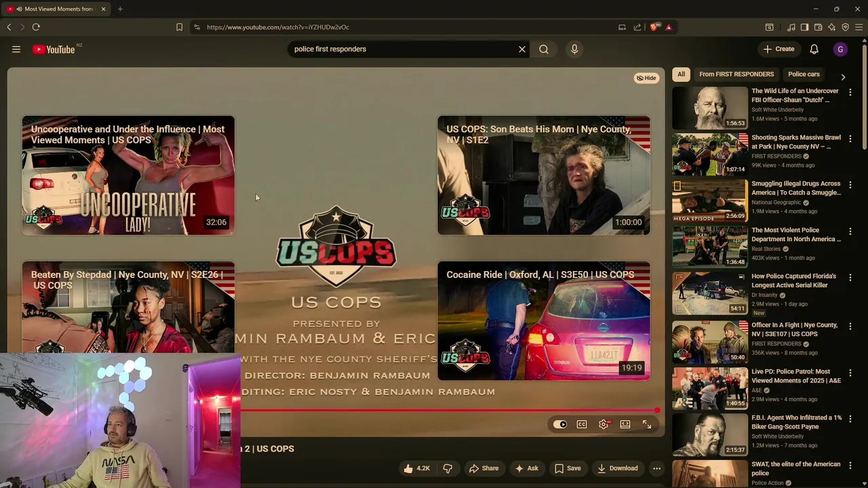Select the All filter chip
The width and height of the screenshot is (868, 488).
pos(681,75)
